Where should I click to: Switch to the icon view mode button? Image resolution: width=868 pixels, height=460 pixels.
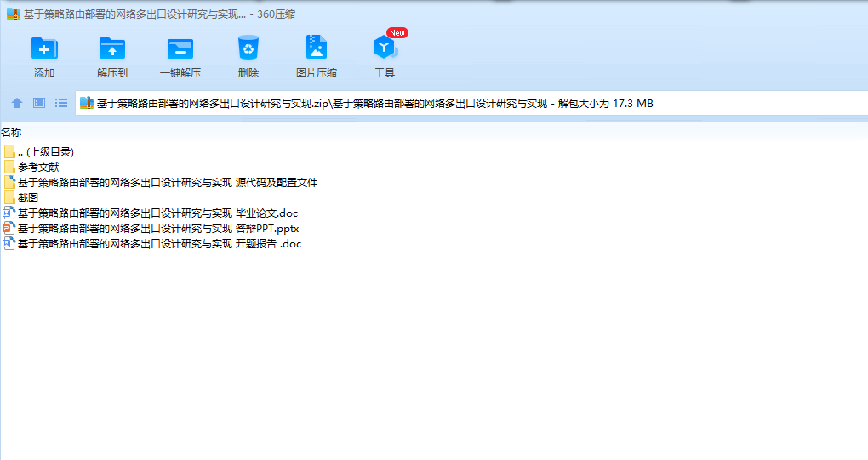[39, 103]
